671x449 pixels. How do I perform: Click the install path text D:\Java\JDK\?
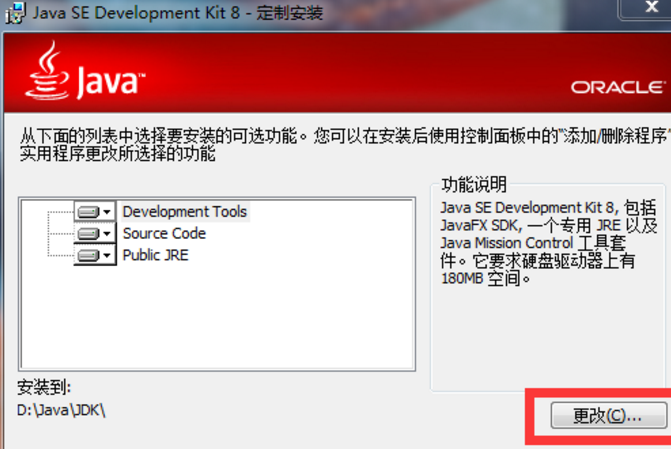(x=61, y=410)
